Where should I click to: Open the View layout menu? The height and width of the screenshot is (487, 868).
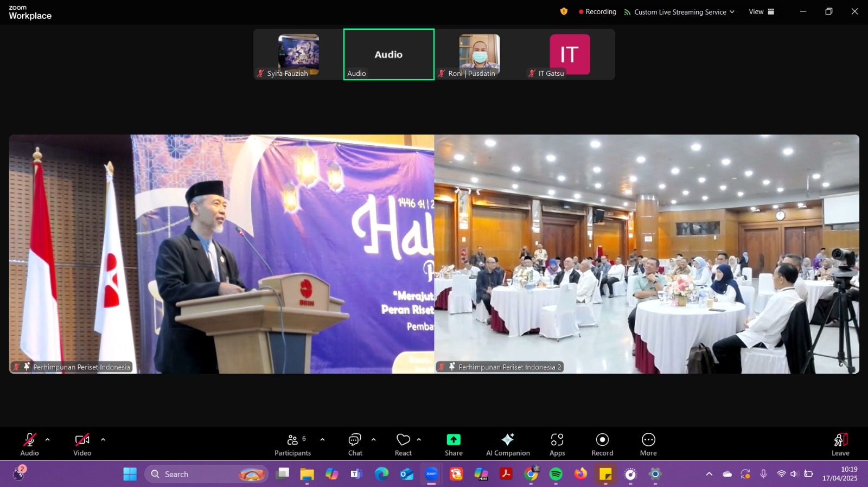point(761,12)
